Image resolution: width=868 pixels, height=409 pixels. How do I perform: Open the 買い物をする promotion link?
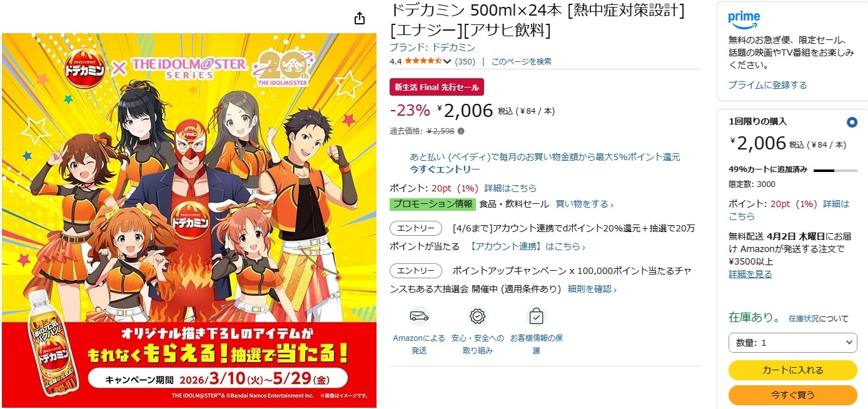(584, 204)
